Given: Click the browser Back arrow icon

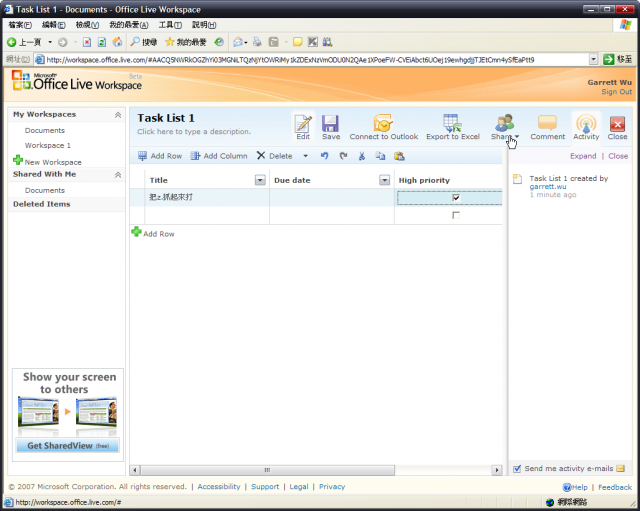Looking at the screenshot, I should coord(11,42).
